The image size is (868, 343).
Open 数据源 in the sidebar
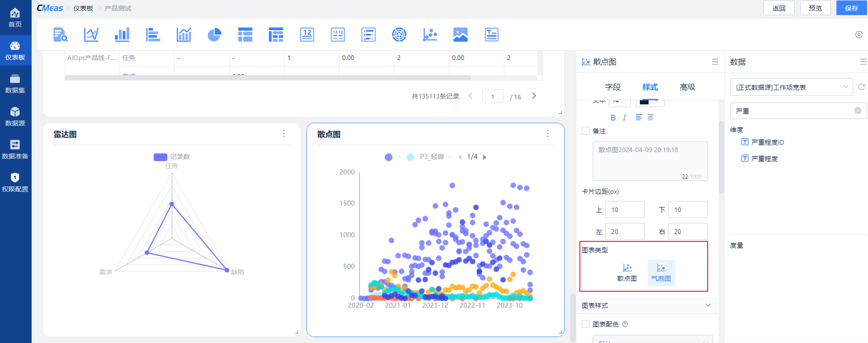(15, 116)
